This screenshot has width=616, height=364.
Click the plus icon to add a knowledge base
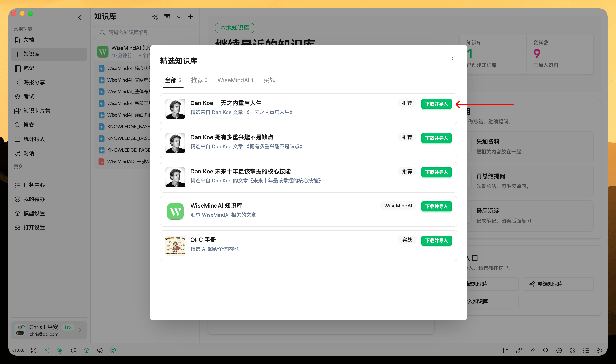tap(191, 16)
